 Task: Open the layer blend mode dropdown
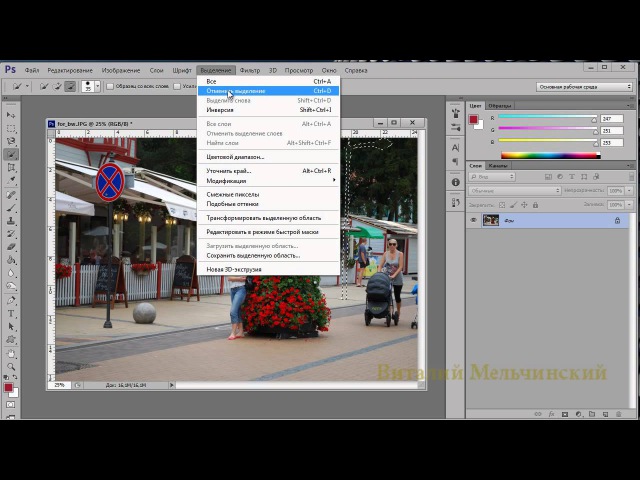(x=515, y=190)
